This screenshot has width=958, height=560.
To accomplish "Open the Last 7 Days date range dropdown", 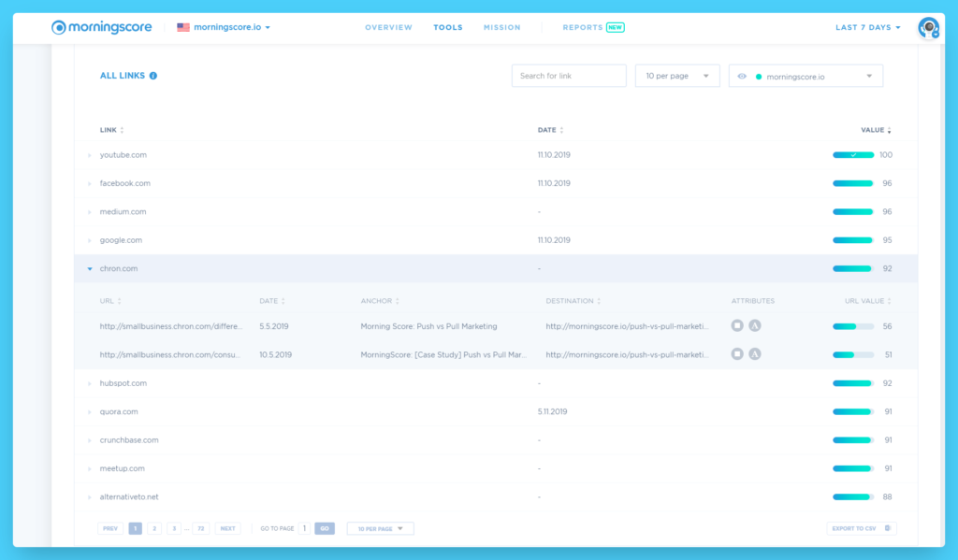I will pyautogui.click(x=868, y=27).
